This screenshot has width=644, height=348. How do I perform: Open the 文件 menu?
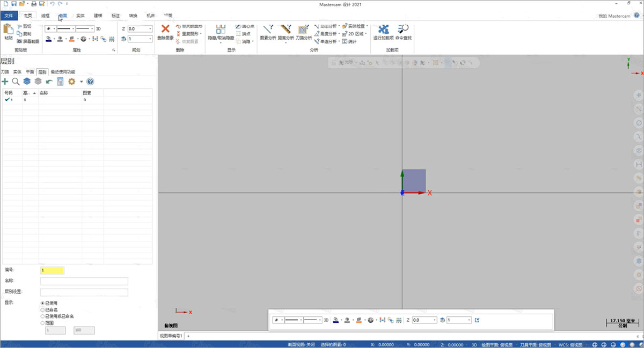(x=9, y=16)
